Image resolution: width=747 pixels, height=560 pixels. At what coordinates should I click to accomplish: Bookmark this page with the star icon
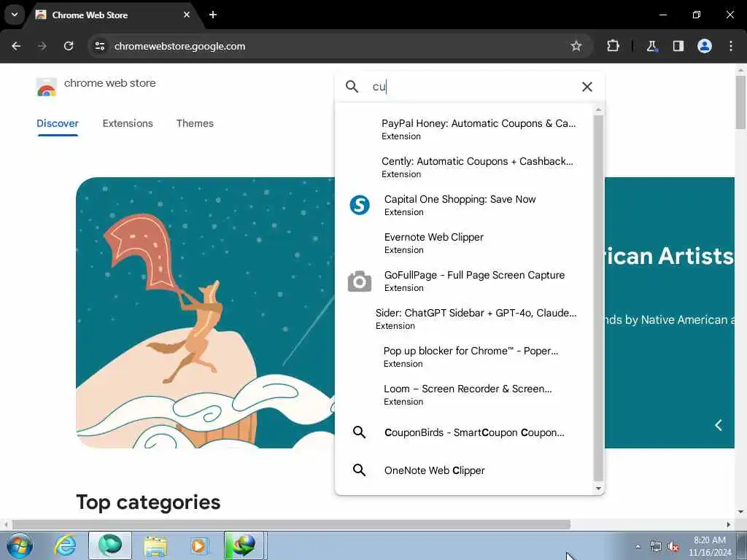click(x=576, y=46)
